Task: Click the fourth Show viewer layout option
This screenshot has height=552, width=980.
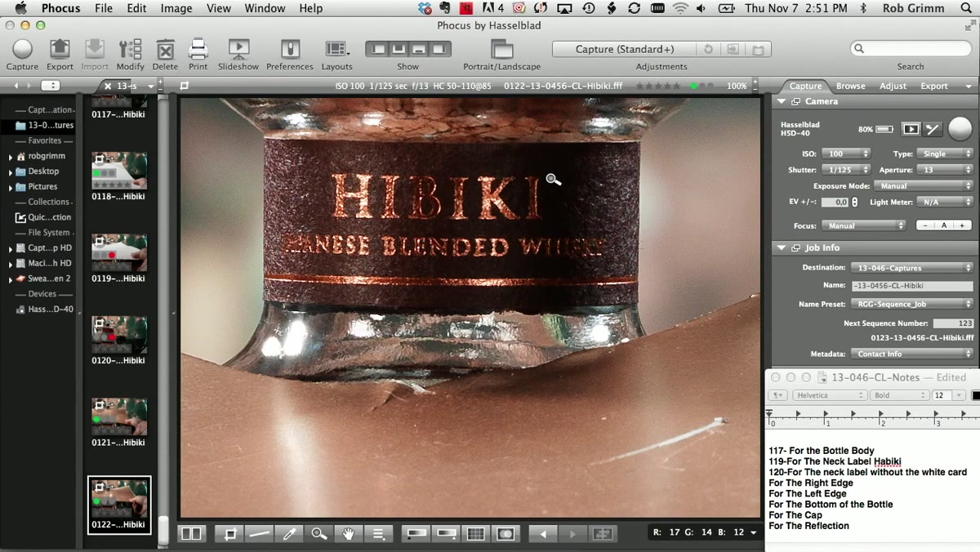Action: click(439, 49)
